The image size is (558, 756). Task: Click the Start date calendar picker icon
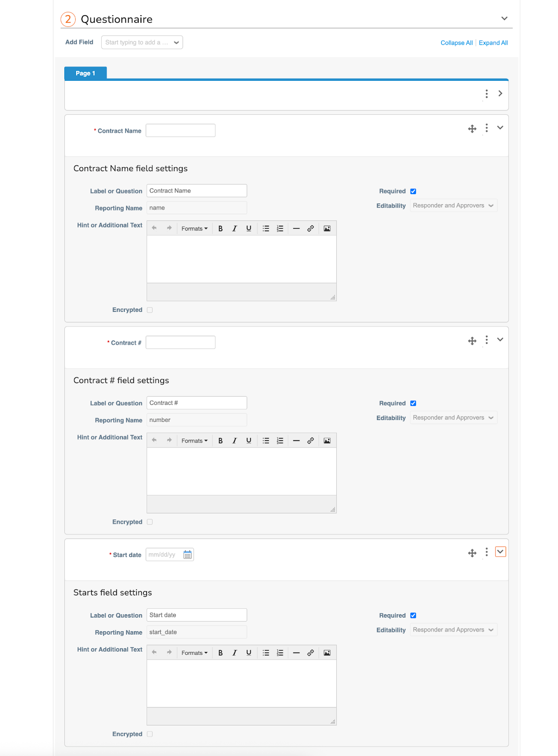[x=188, y=555]
